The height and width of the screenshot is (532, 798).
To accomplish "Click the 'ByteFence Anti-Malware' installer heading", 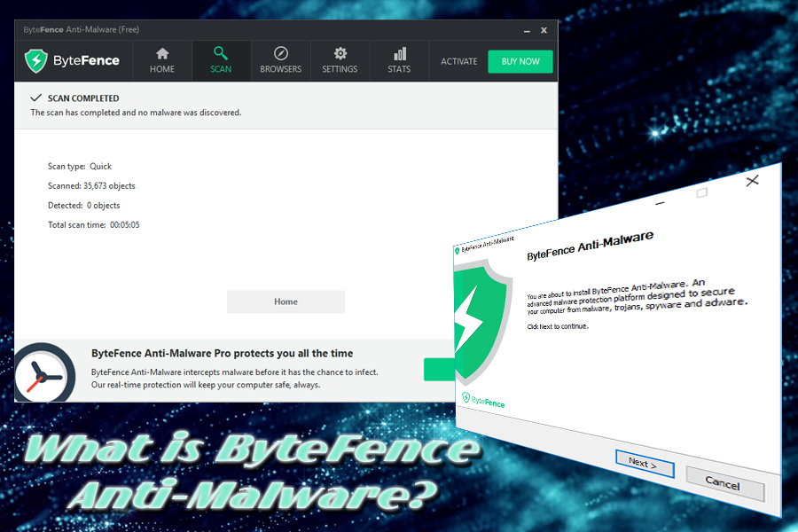I will pyautogui.click(x=590, y=246).
